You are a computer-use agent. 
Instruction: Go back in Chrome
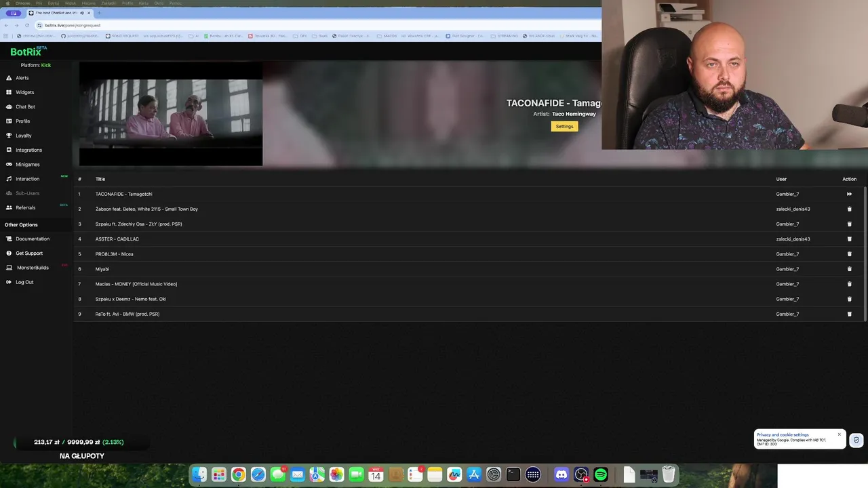click(7, 25)
